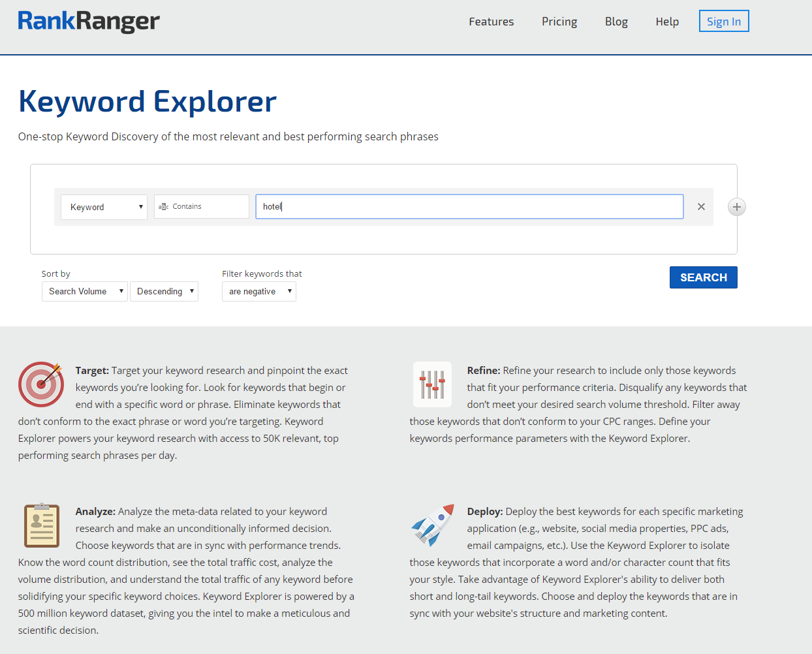This screenshot has height=654, width=812.
Task: Click the Refine sliders icon
Action: click(x=432, y=384)
